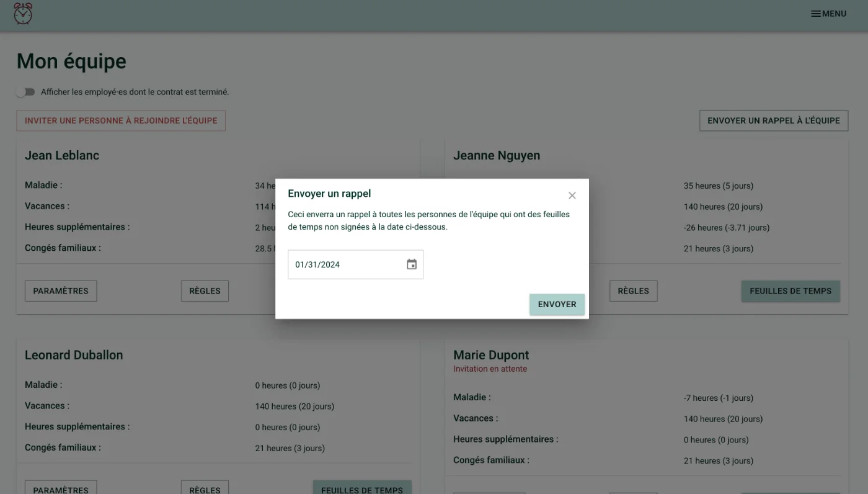Open the calendar date picker icon
Viewport: 868px width, 494px height.
click(412, 264)
